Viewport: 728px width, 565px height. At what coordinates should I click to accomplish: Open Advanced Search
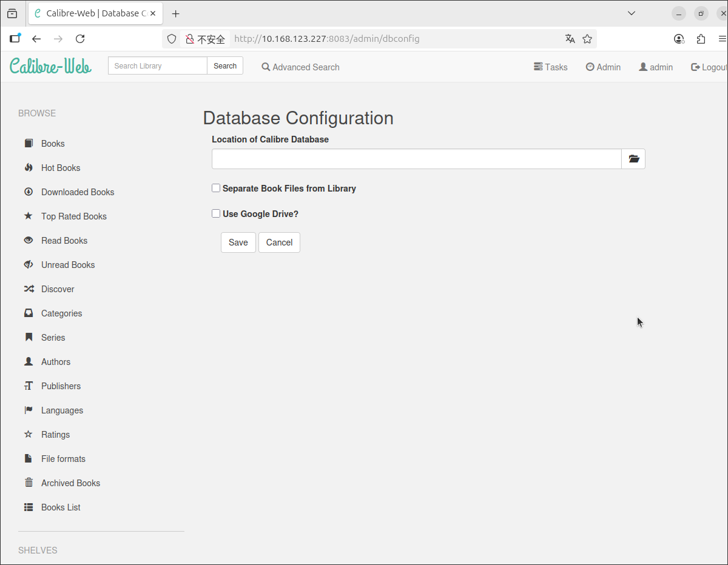coord(300,67)
